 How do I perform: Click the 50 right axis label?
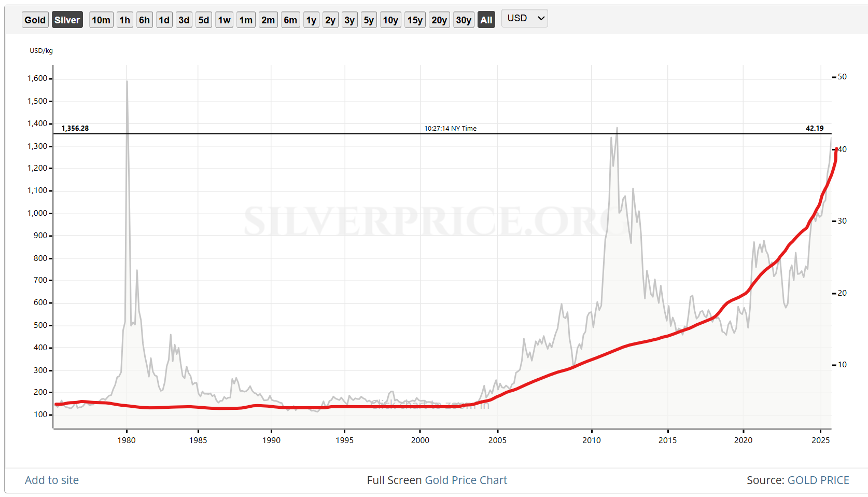pyautogui.click(x=842, y=77)
